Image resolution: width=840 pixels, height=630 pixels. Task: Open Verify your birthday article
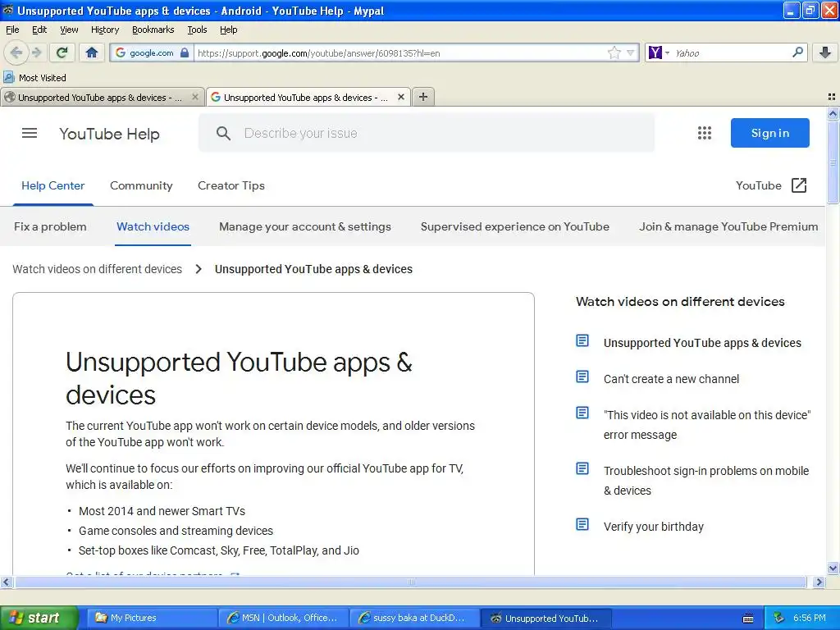pos(653,527)
